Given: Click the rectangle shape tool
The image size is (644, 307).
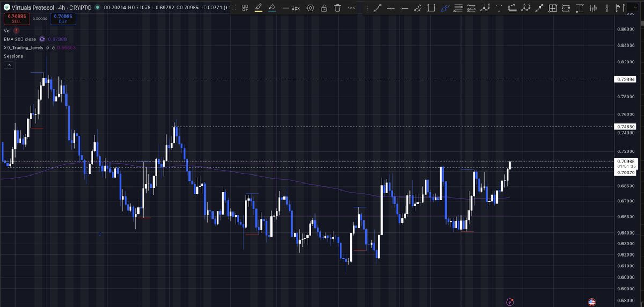Looking at the screenshot, I should 431,8.
